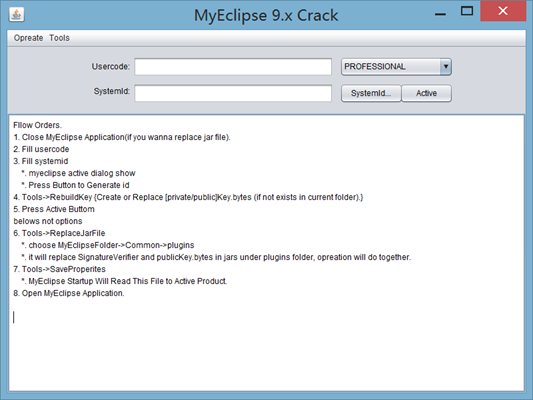
Task: Open the PROFESSIONAL edition combo box
Action: click(396, 67)
